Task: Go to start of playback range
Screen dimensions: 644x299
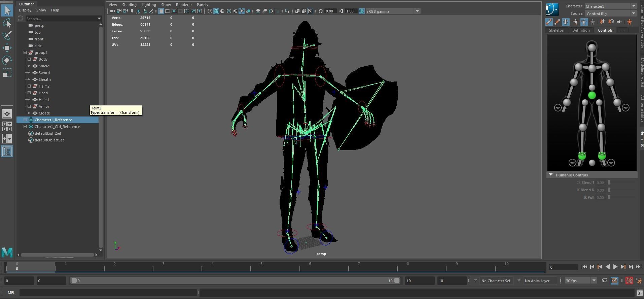Action: [x=584, y=267]
